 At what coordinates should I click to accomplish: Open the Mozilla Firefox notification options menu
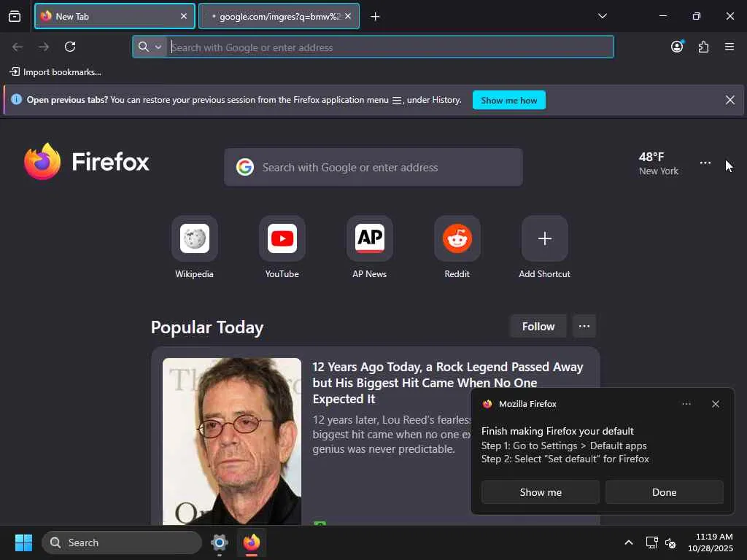[x=686, y=404]
